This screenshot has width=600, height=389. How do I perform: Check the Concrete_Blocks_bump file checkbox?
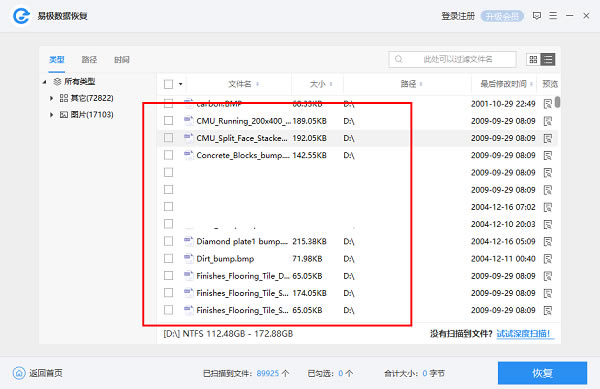(168, 155)
